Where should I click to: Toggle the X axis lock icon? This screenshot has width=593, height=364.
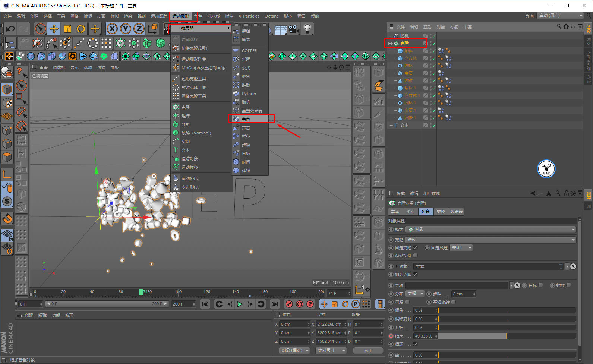coord(112,29)
